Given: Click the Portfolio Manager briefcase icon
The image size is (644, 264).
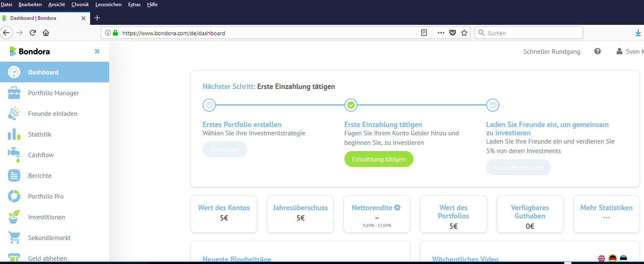Looking at the screenshot, I should [x=14, y=93].
